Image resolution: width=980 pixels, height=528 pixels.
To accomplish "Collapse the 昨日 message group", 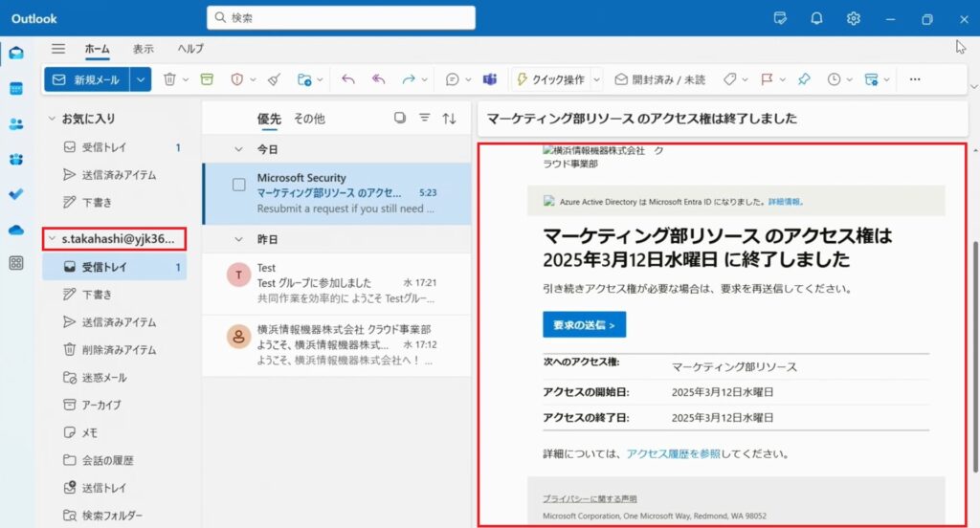I will coord(238,239).
